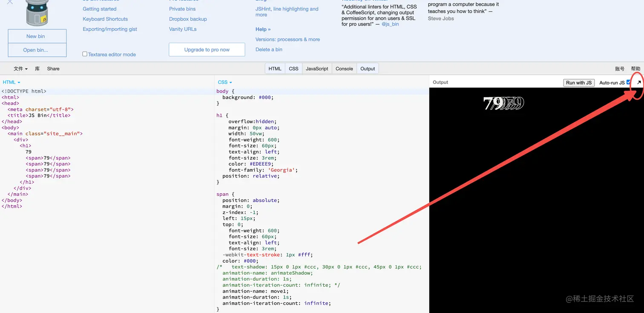
Task: Show the Console panel tab
Action: pyautogui.click(x=344, y=69)
